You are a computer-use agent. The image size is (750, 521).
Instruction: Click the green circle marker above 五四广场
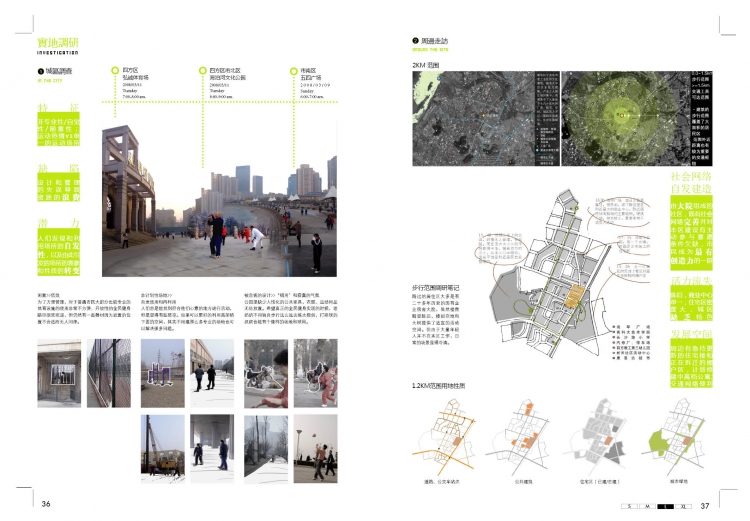[294, 71]
